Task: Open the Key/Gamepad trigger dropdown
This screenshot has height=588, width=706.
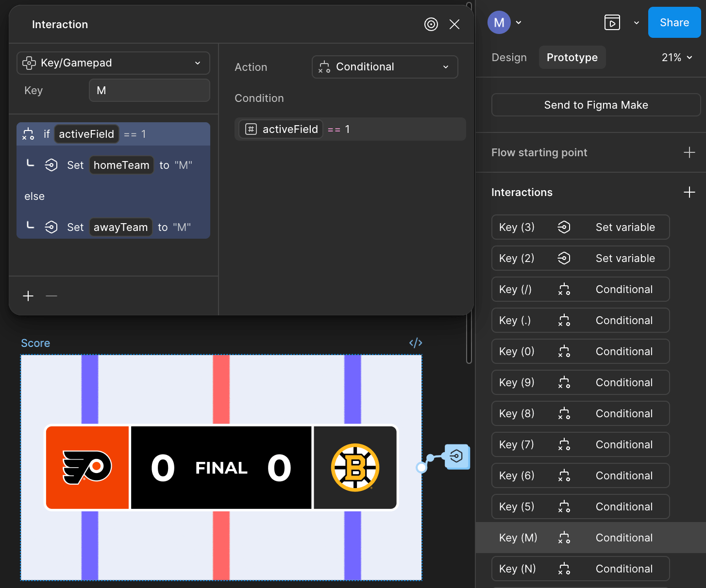Action: [x=113, y=63]
